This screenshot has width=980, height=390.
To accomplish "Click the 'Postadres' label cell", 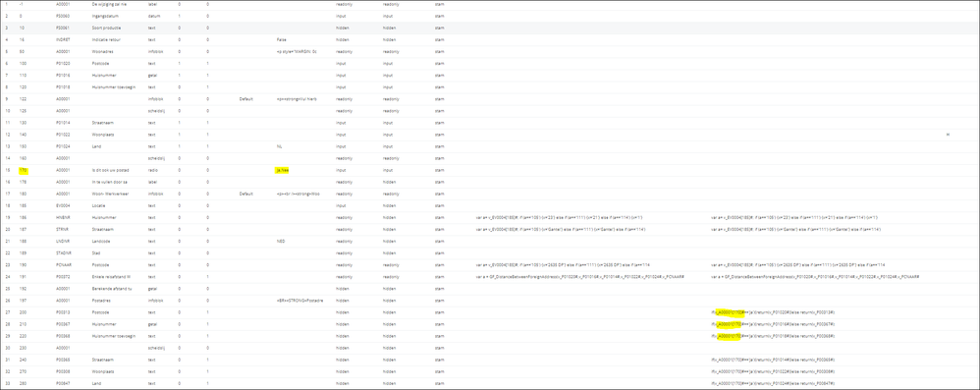I will (100, 300).
